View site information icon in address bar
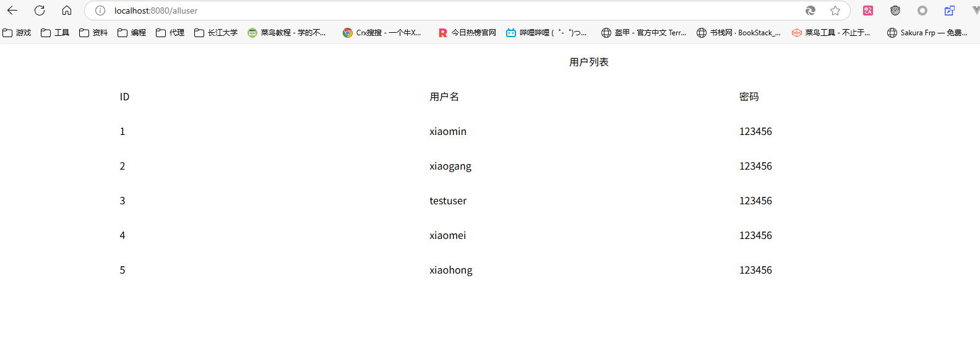Screen dimensions: 980x364 coord(100,11)
